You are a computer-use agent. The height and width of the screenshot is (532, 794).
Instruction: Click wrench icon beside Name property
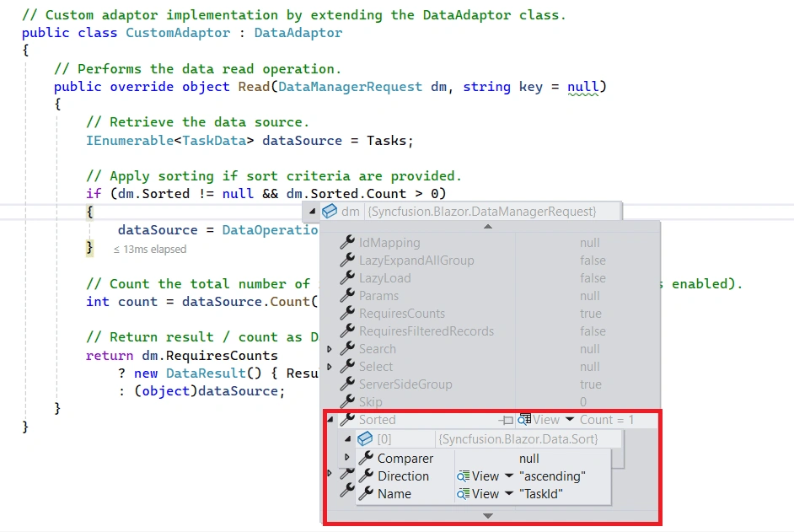coord(366,493)
